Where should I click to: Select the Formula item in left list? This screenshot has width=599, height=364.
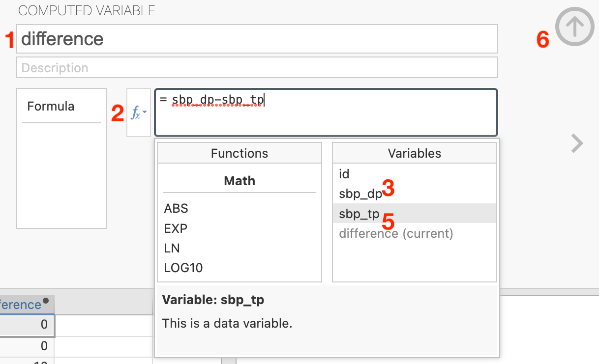[x=51, y=106]
